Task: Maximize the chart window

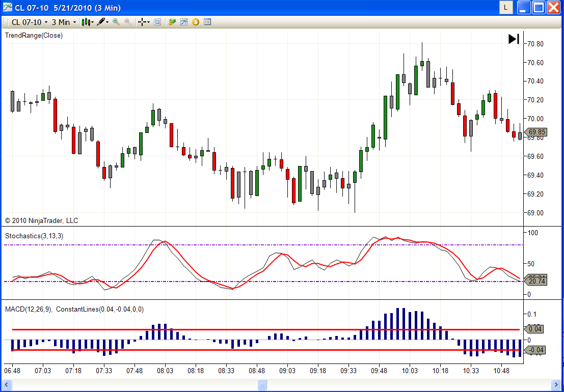Action: [539, 7]
